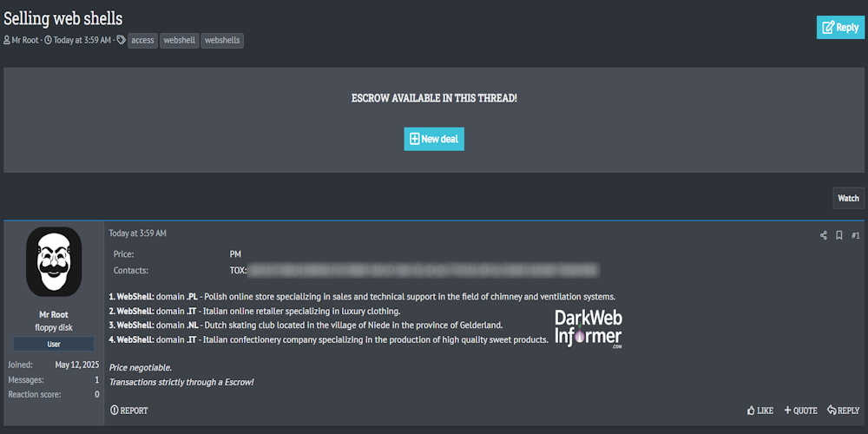This screenshot has height=434, width=868.
Task: Click Reply at the bottom of the post
Action: pyautogui.click(x=844, y=411)
